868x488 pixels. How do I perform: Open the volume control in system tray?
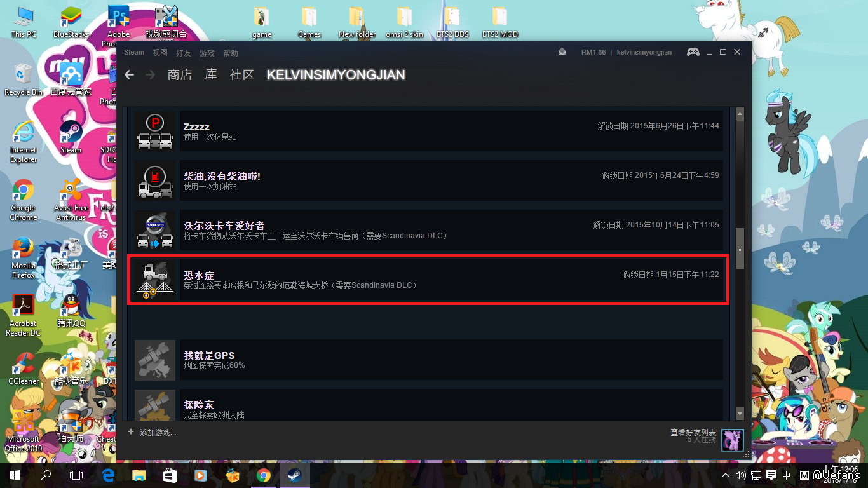pyautogui.click(x=740, y=475)
